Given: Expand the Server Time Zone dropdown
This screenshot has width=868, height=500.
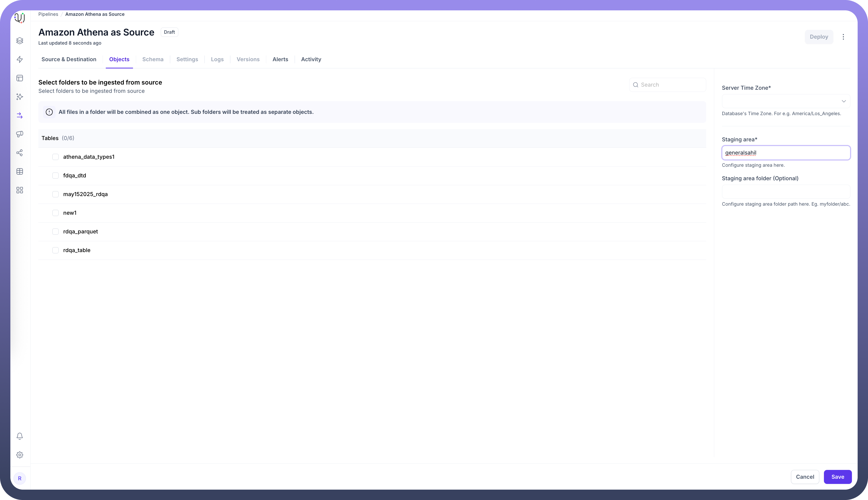Looking at the screenshot, I should click(786, 101).
